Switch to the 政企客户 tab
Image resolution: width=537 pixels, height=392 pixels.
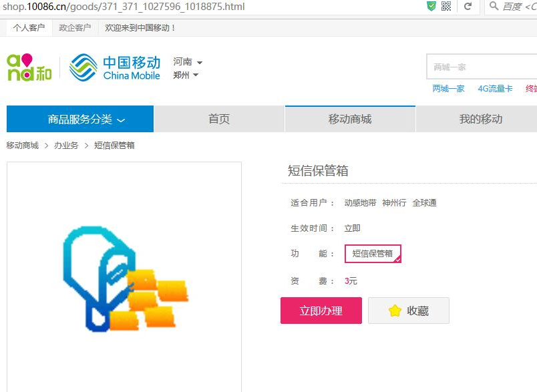(75, 28)
